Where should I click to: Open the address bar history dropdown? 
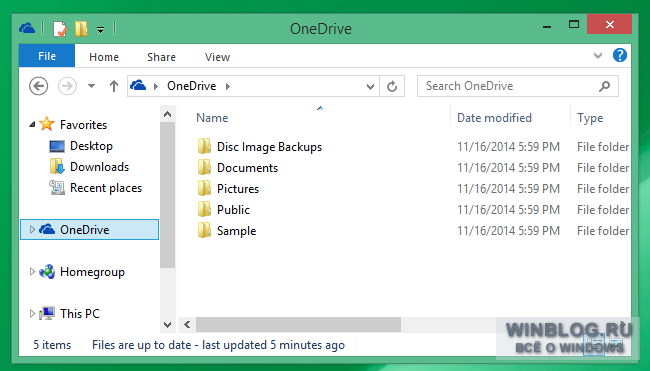click(371, 87)
